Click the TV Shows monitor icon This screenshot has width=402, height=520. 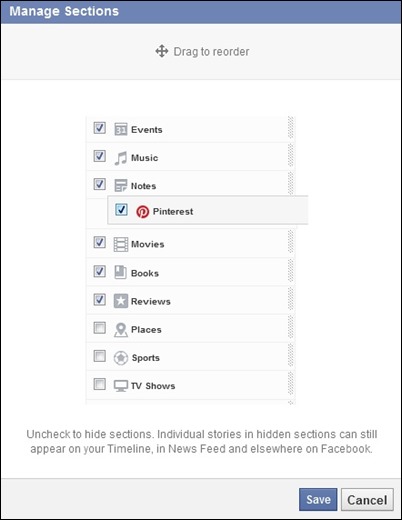pos(121,386)
